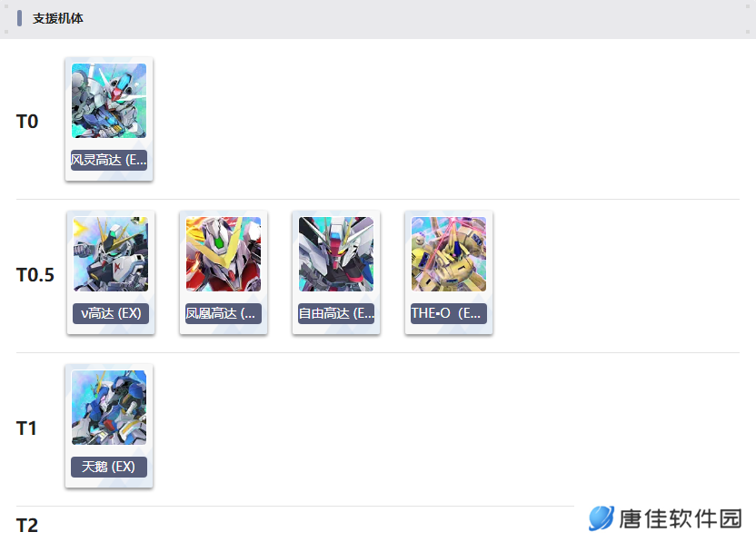Click the 支援机体 section title
This screenshot has height=542, width=756.
[x=58, y=18]
